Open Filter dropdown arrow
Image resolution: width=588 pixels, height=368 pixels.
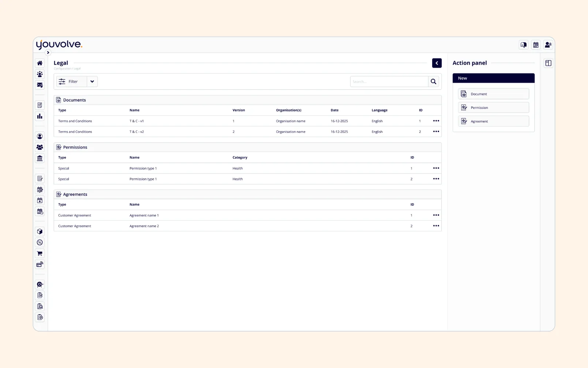pos(92,82)
